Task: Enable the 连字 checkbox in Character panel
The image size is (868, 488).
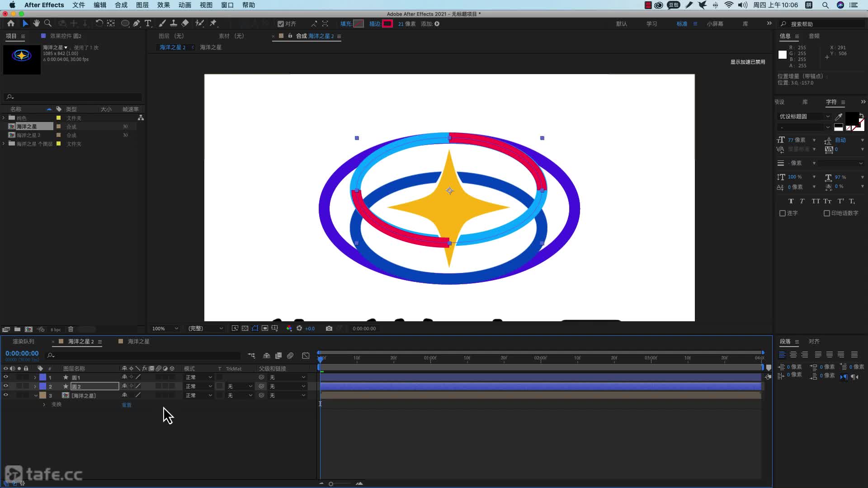Action: coord(783,213)
